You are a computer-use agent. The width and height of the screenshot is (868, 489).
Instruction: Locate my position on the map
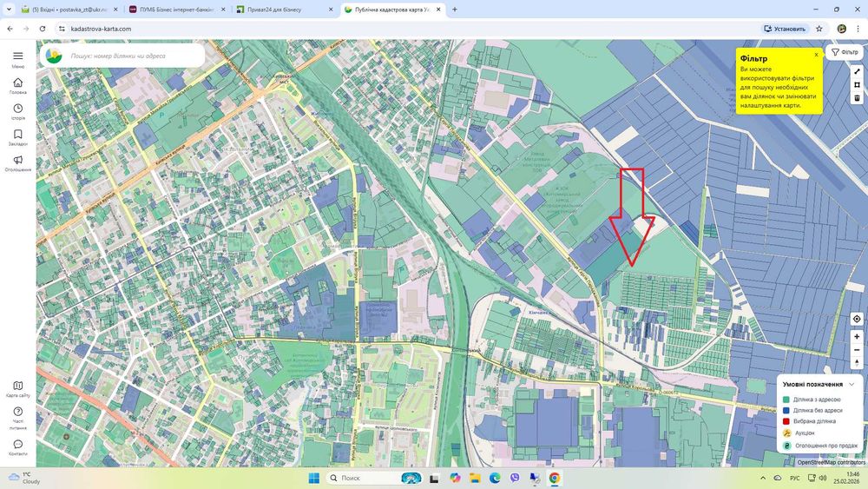pos(857,319)
